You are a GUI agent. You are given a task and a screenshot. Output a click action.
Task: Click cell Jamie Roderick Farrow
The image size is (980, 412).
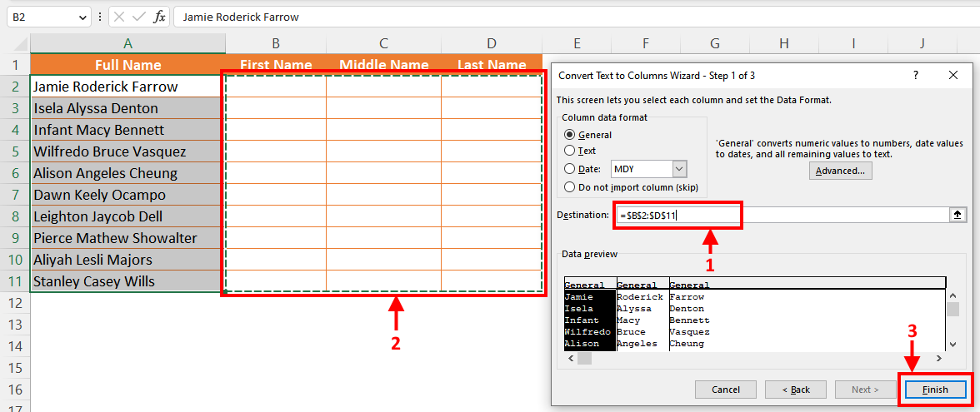point(127,87)
